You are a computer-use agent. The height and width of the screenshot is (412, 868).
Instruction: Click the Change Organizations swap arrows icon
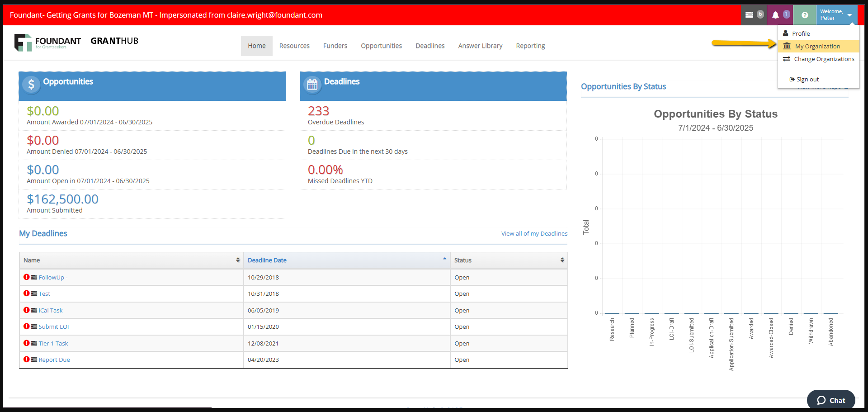point(787,59)
